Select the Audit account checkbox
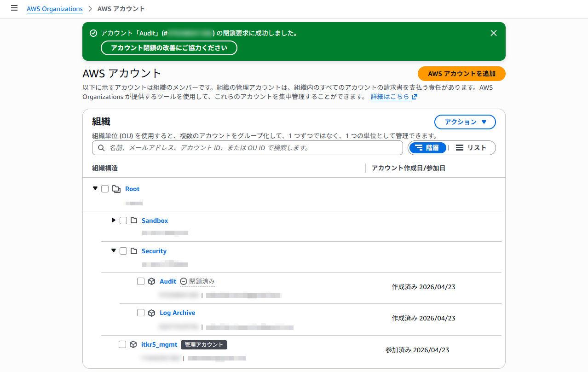Screen dimensions: 588x372 [x=141, y=281]
